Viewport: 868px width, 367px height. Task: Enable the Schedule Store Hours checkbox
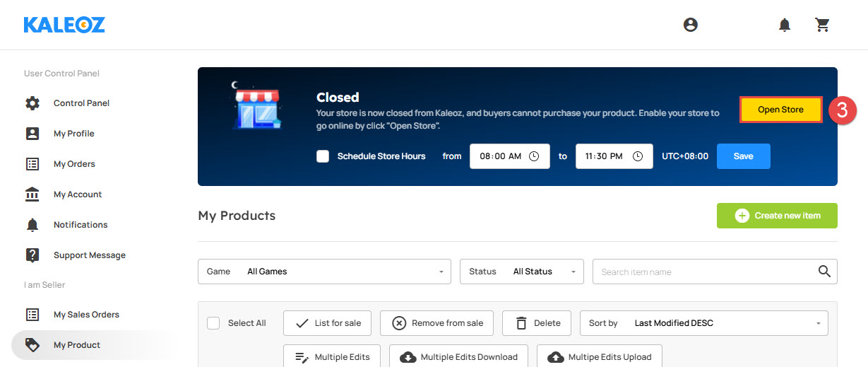tap(323, 156)
